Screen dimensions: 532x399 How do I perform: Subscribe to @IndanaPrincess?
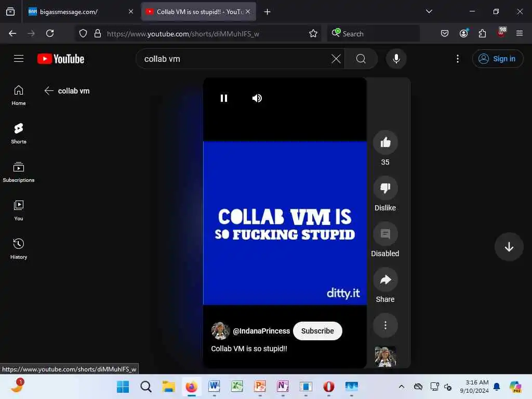click(317, 331)
